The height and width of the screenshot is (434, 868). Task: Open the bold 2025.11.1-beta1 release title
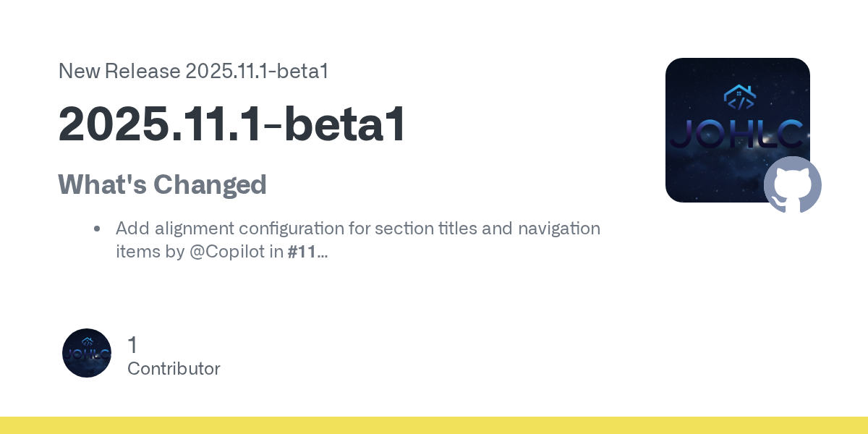pyautogui.click(x=231, y=125)
